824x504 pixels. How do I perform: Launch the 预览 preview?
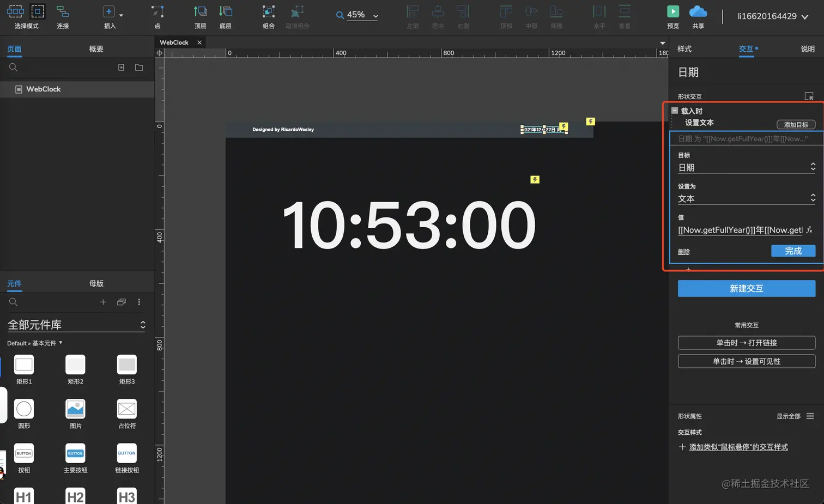pyautogui.click(x=673, y=11)
